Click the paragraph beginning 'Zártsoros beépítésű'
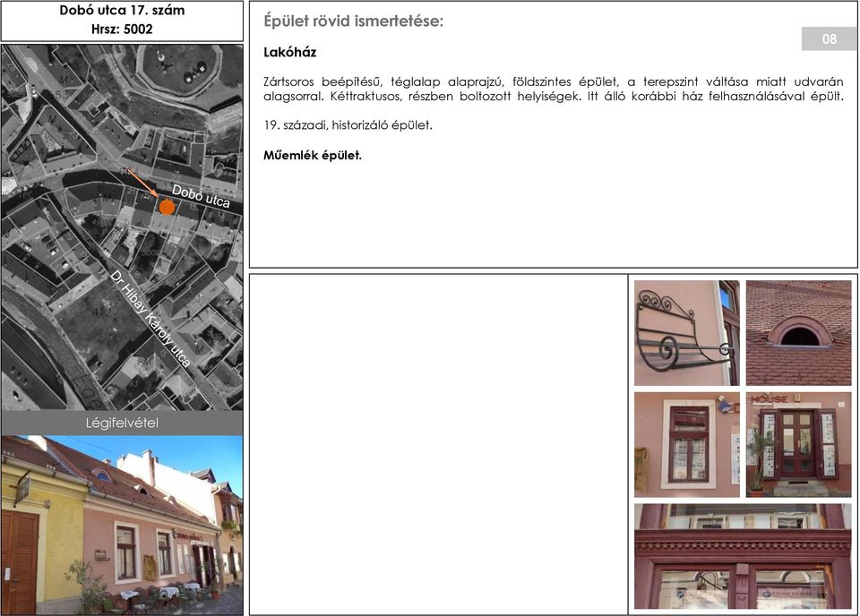This screenshot has width=860, height=616. [x=554, y=90]
